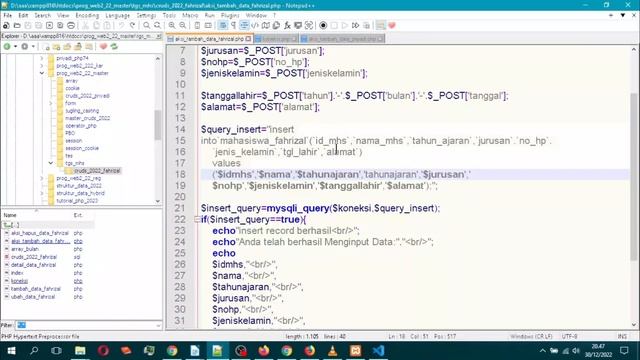Open the Macro menu
The height and width of the screenshot is (360, 640).
pos(190,16)
